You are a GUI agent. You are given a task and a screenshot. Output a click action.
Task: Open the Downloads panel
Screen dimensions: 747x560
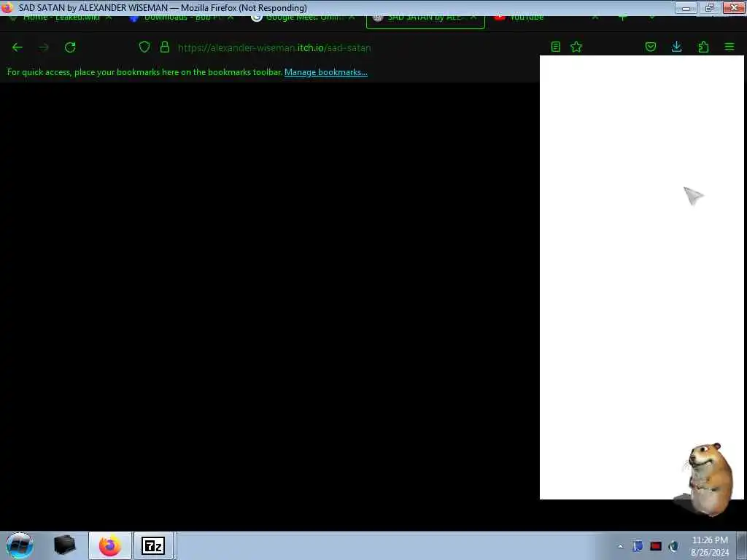click(x=676, y=47)
